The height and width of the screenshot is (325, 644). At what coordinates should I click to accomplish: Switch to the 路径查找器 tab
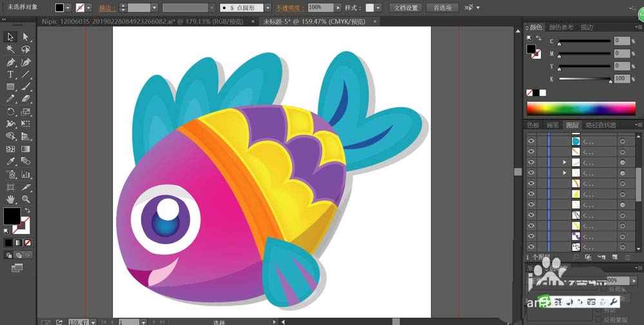point(601,125)
